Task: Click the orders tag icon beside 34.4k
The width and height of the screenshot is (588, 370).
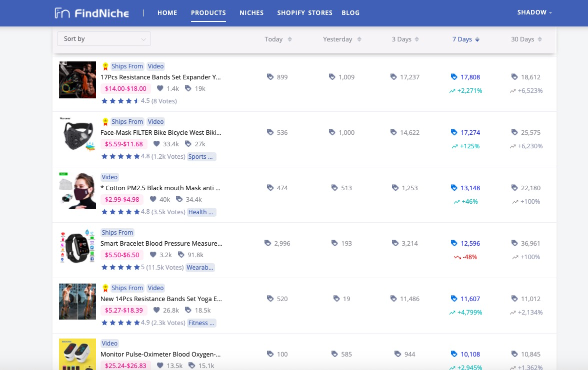Action: 179,199
